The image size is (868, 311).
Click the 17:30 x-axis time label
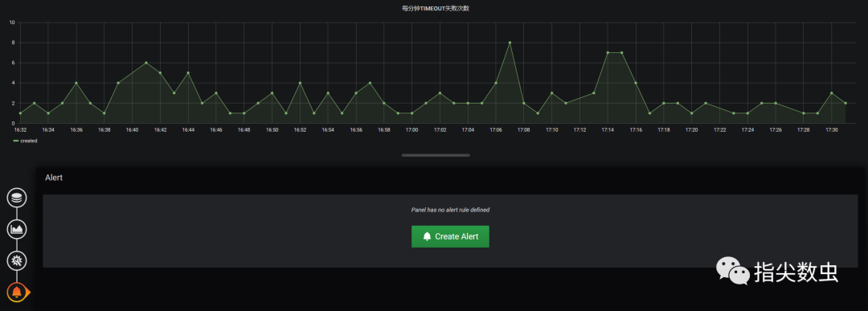832,129
